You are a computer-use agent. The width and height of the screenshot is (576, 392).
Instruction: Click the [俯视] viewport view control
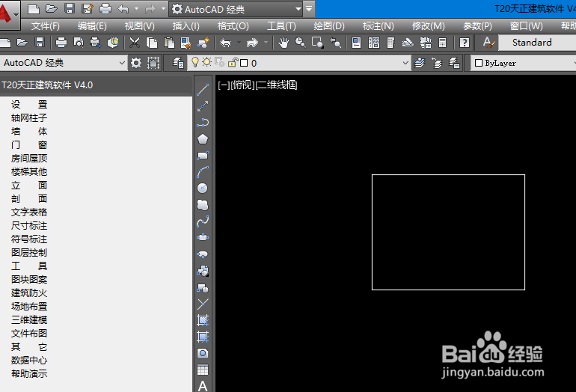242,85
